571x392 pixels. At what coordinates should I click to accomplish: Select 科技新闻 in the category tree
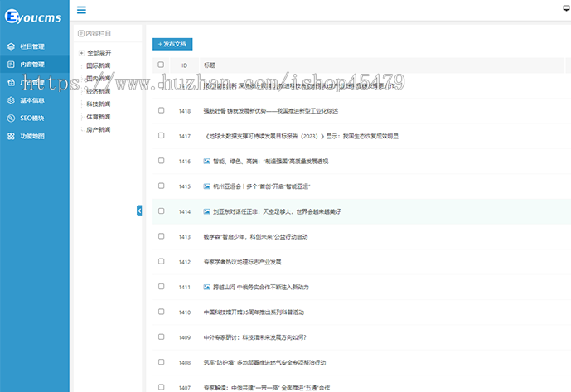click(x=99, y=104)
